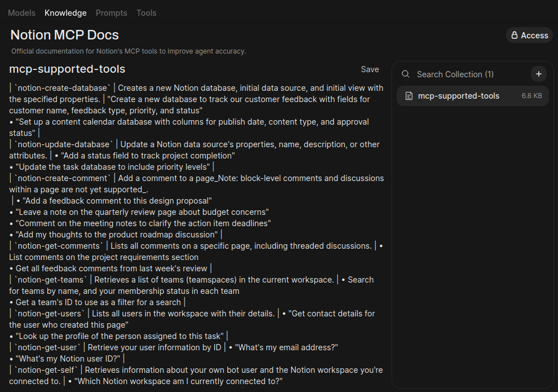Open search in the collection panel
Screen dimensions: 558x392
pos(405,74)
